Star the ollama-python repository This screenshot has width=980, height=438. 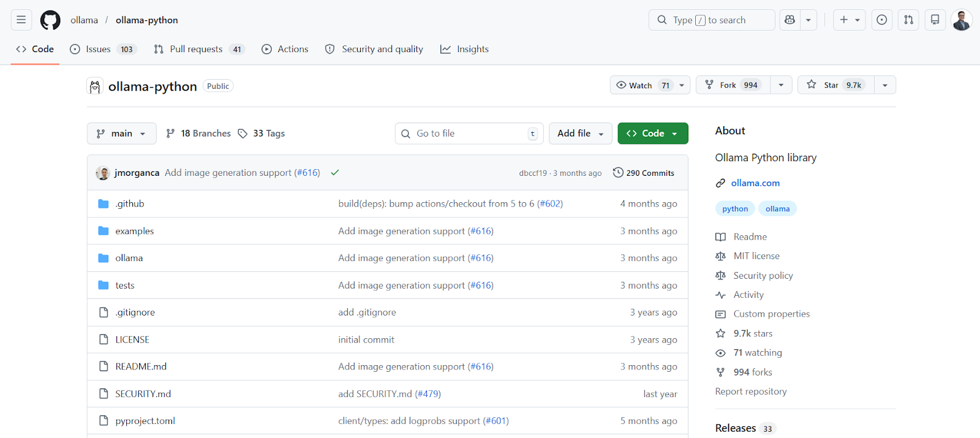[836, 85]
